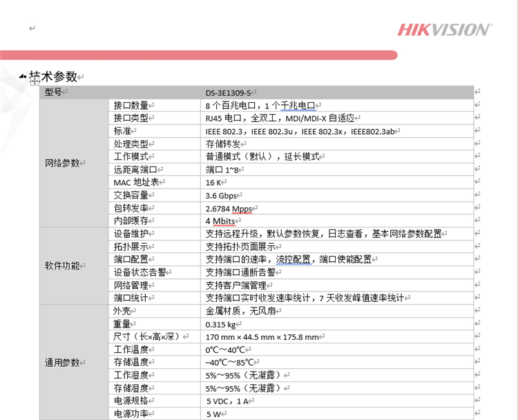
Task: Click the 170 mm × 44.5 mm value cell
Action: pos(337,336)
